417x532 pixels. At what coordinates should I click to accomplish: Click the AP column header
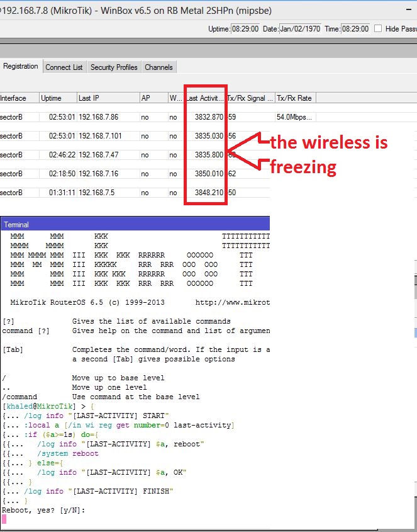click(x=153, y=98)
